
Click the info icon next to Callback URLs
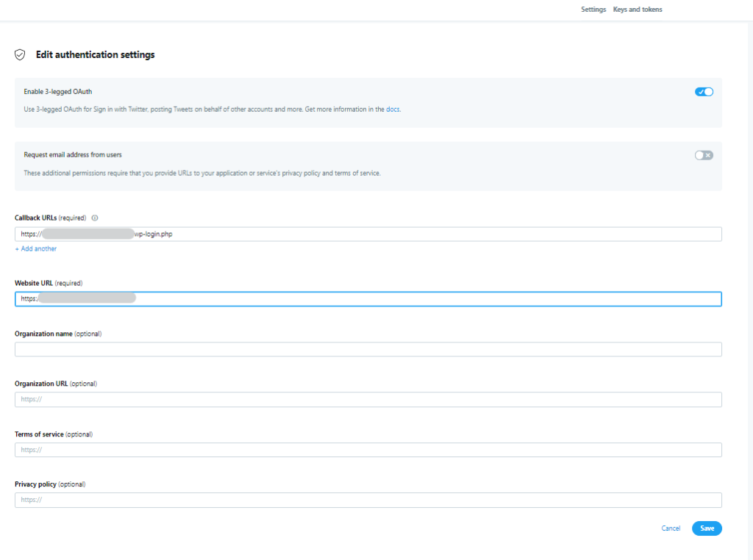[x=96, y=218]
